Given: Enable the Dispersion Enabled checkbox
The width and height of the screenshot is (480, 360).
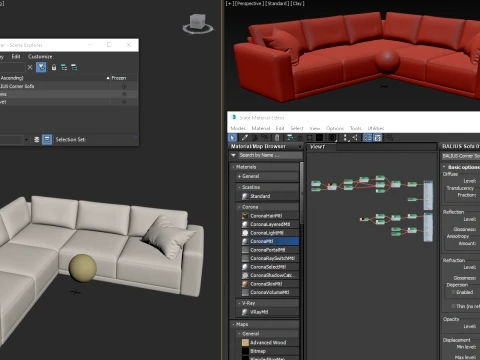Looking at the screenshot, I should click(453, 292).
